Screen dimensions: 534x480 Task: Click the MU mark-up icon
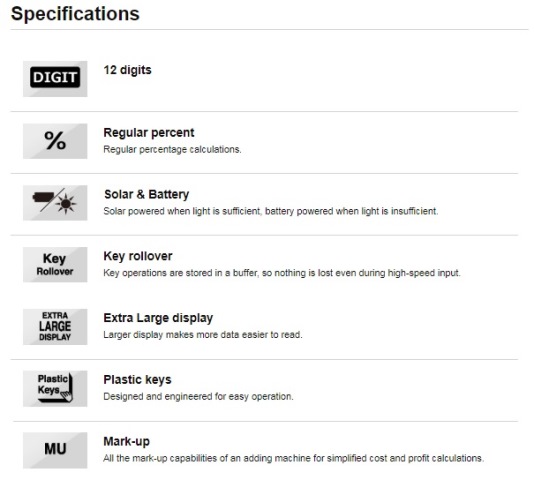[x=55, y=450]
